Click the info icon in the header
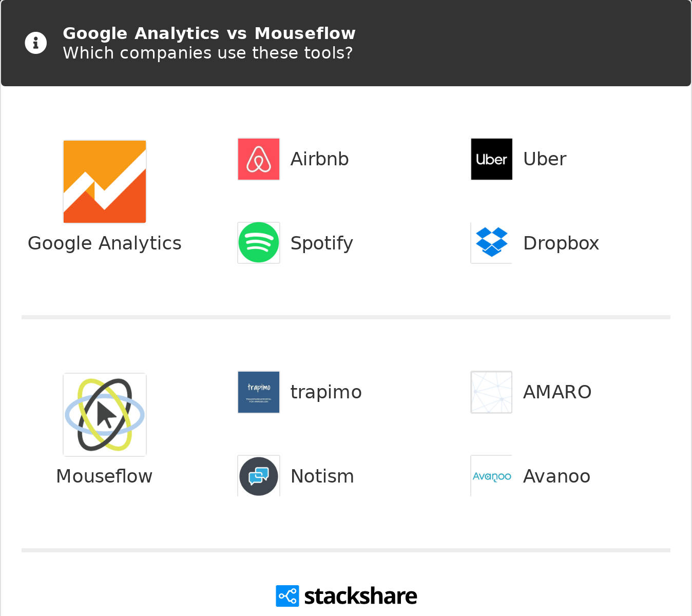This screenshot has width=692, height=616. (x=36, y=43)
